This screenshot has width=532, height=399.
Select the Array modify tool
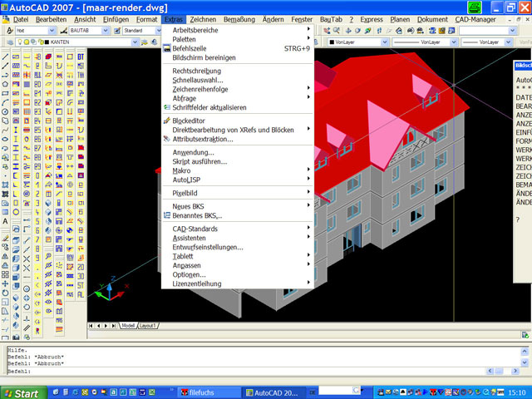pos(5,275)
